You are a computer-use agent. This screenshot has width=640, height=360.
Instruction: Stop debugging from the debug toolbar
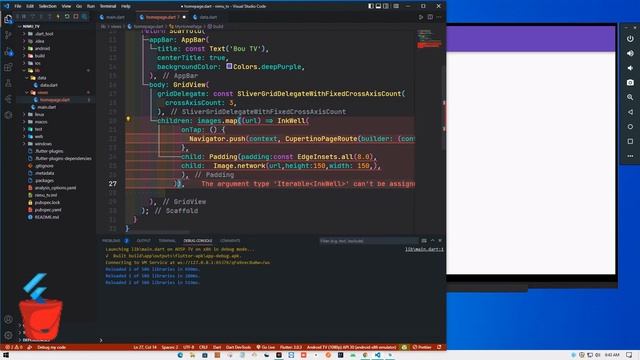(x=76, y=17)
